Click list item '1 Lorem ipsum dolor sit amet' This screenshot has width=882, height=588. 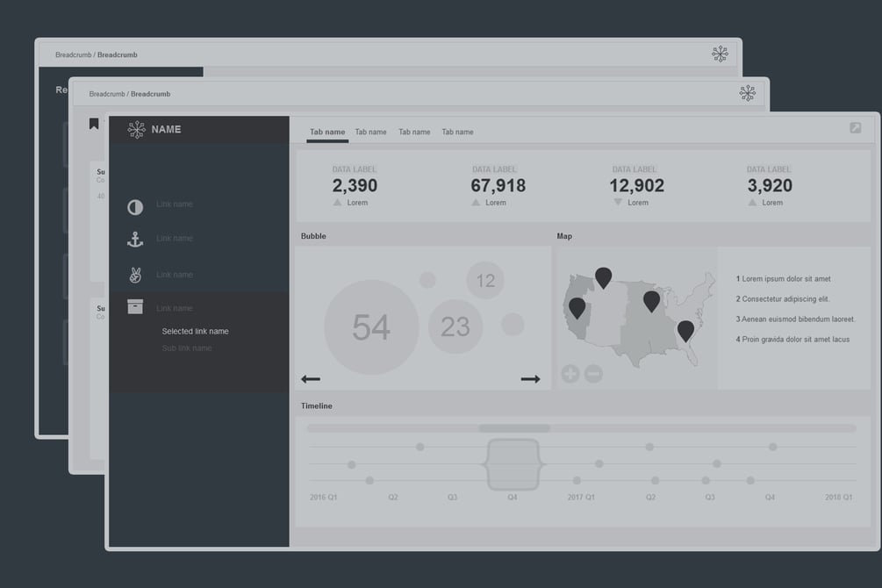(x=783, y=279)
